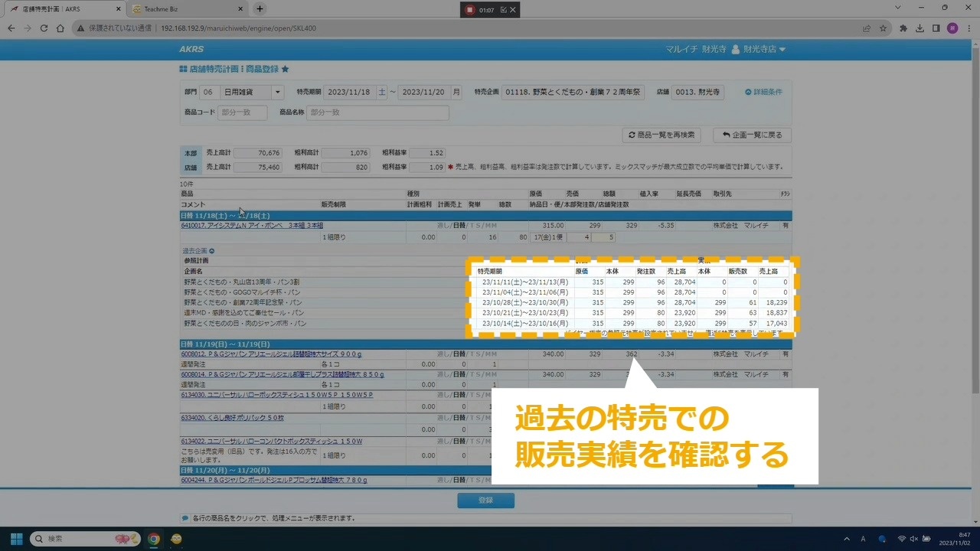Stop the screen recording with red button
Viewport: 980px width, 551px height.
(469, 10)
